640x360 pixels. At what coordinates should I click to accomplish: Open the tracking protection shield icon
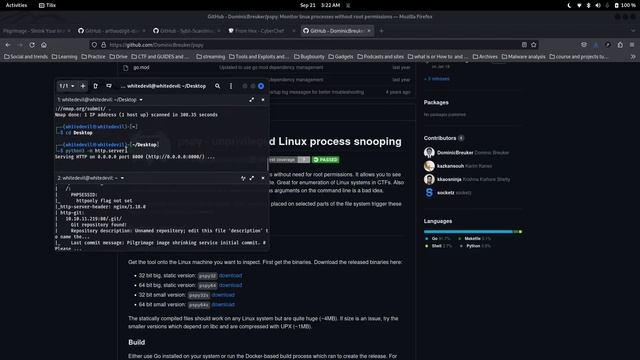point(94,45)
